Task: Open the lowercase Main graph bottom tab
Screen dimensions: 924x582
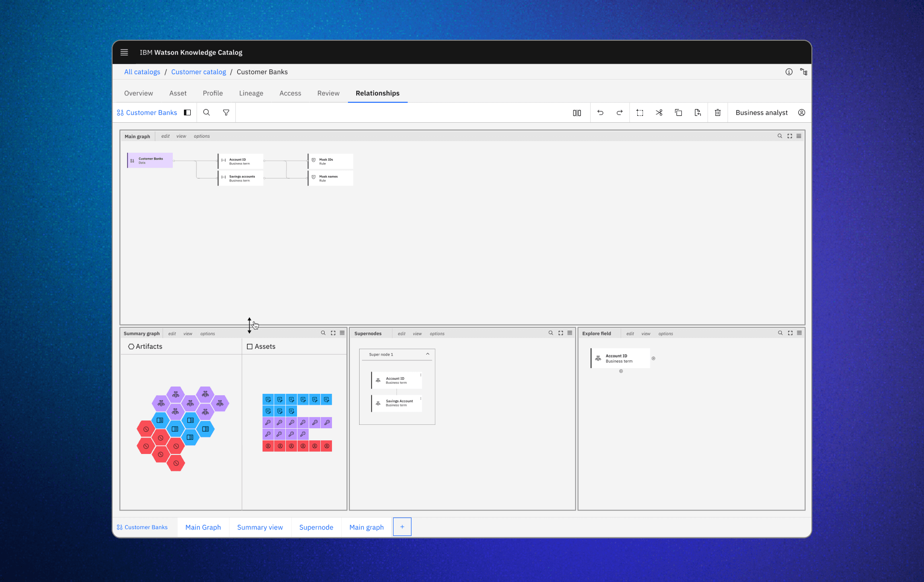Action: click(366, 527)
